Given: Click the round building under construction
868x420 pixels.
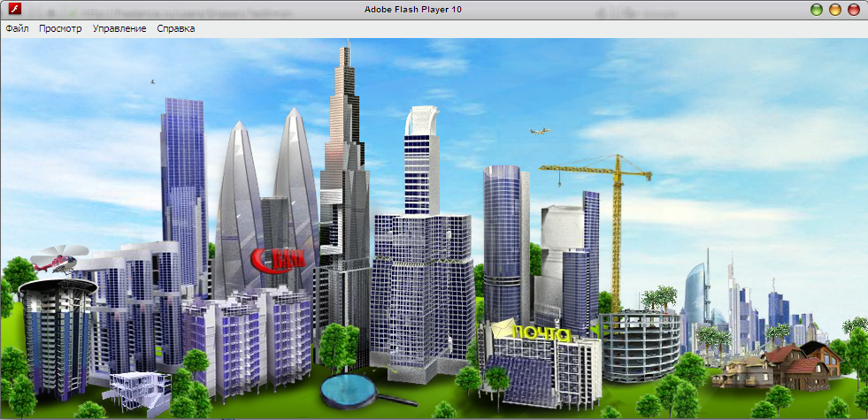Looking at the screenshot, I should 640,346.
